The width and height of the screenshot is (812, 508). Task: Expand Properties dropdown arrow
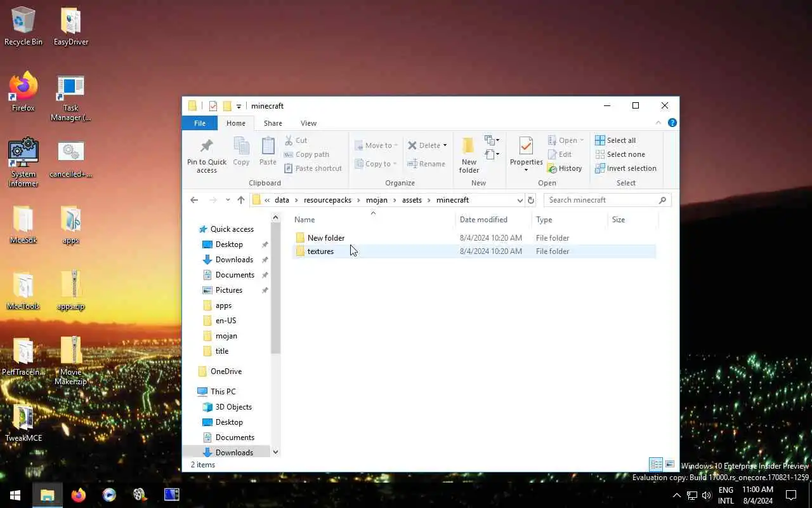tap(526, 170)
